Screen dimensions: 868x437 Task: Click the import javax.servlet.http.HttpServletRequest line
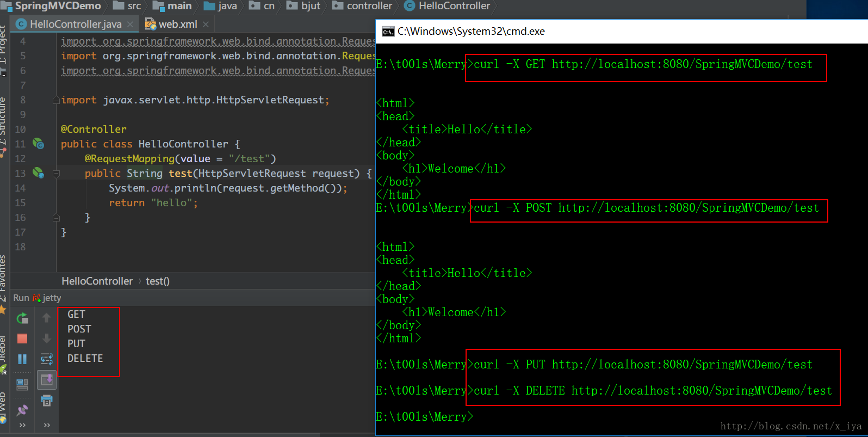(x=195, y=100)
